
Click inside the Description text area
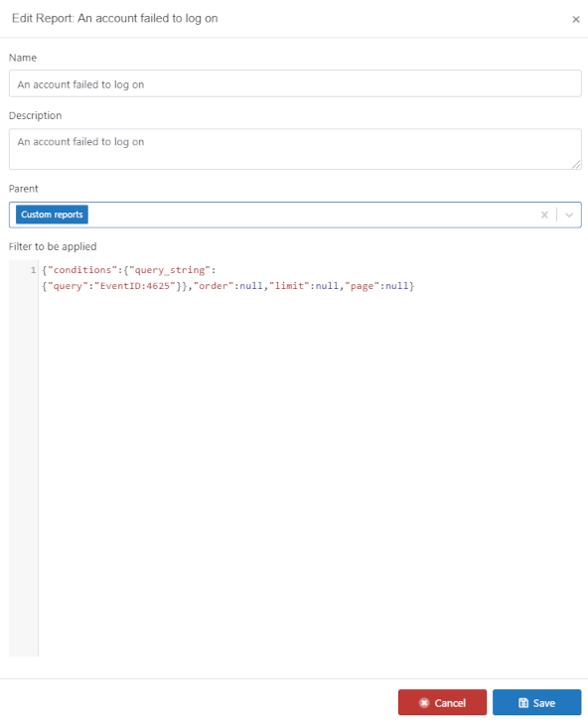295,149
